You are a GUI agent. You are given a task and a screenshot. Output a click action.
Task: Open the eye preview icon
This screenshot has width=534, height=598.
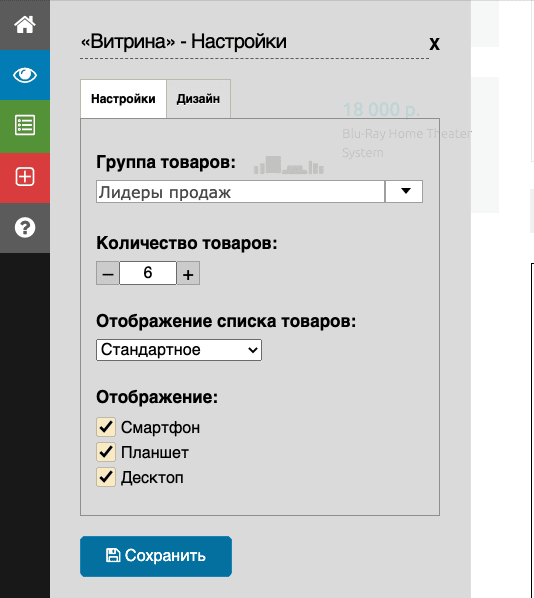pos(25,75)
